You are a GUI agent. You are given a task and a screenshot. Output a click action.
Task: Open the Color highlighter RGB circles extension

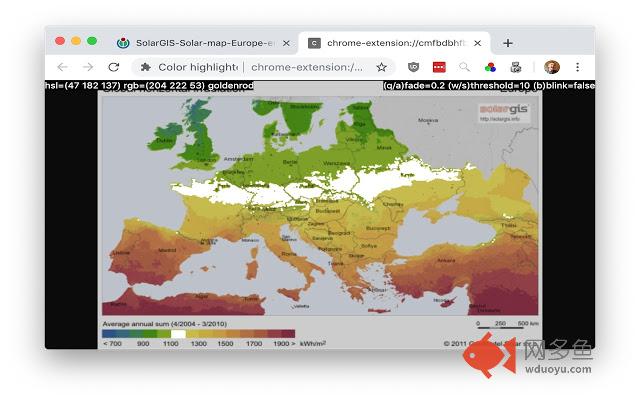(x=490, y=67)
